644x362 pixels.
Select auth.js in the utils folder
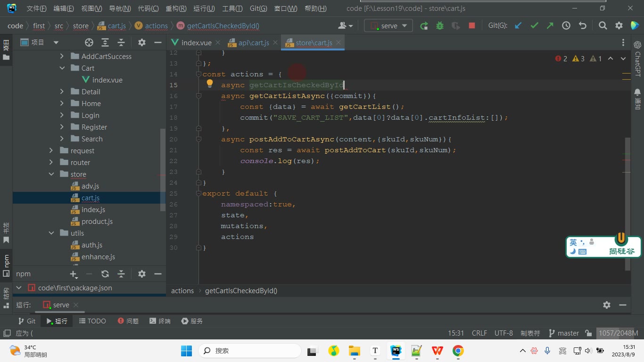click(x=91, y=245)
